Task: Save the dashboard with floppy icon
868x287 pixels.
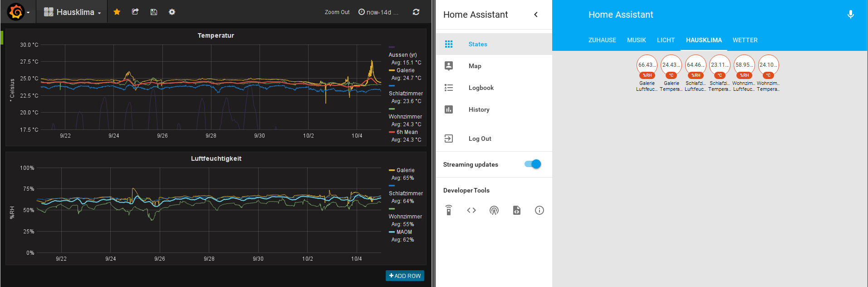Action: [x=154, y=12]
